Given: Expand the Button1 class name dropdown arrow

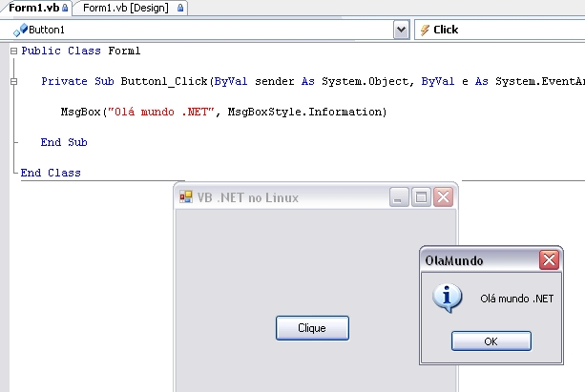Looking at the screenshot, I should click(401, 30).
